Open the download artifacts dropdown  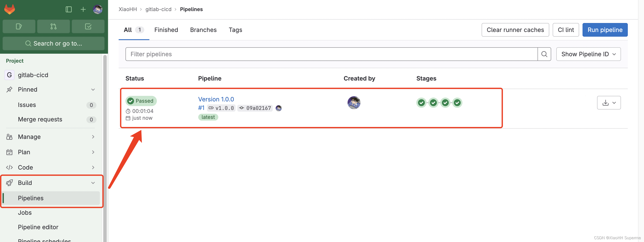point(609,103)
